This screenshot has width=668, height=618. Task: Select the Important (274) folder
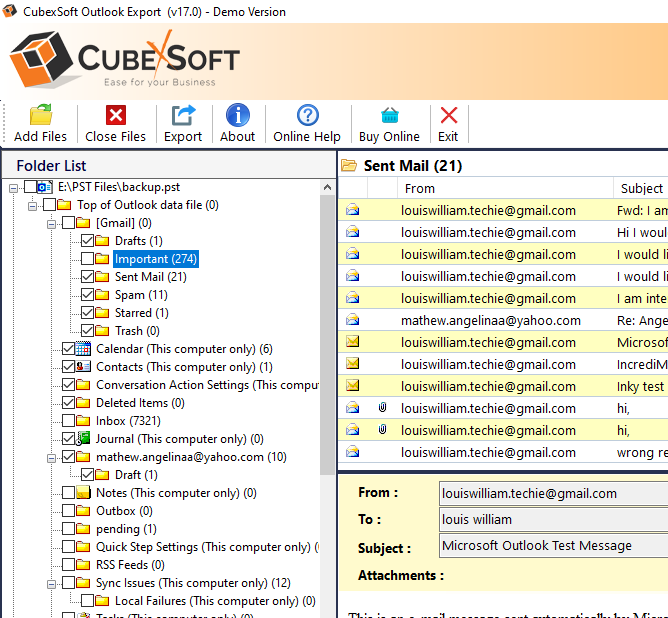pyautogui.click(x=155, y=259)
